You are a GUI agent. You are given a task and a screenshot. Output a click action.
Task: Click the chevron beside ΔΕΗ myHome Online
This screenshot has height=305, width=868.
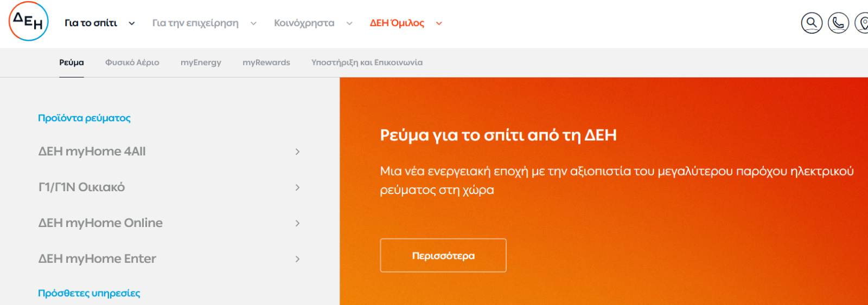(297, 223)
